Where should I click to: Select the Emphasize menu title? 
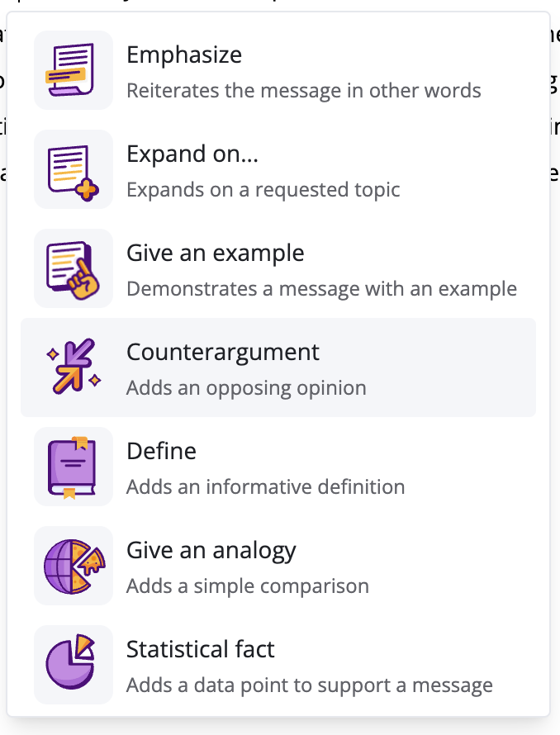(184, 55)
